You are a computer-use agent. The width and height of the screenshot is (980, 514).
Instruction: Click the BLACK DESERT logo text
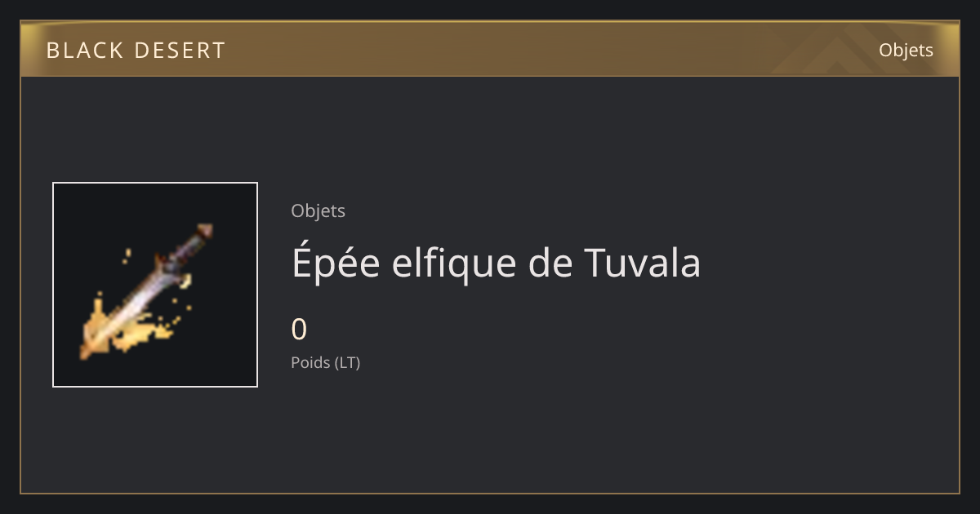pos(136,51)
